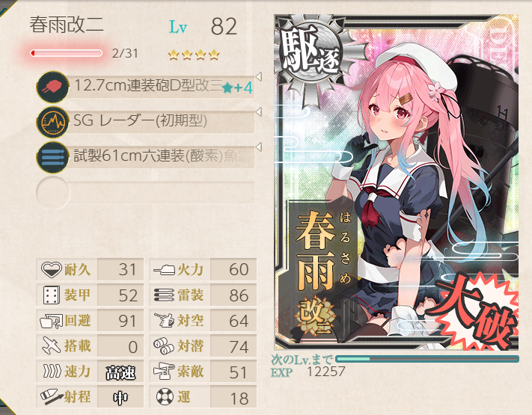Image resolution: width=532 pixels, height=415 pixels.
Task: Click the red main gun equipment icon
Action: 52,87
